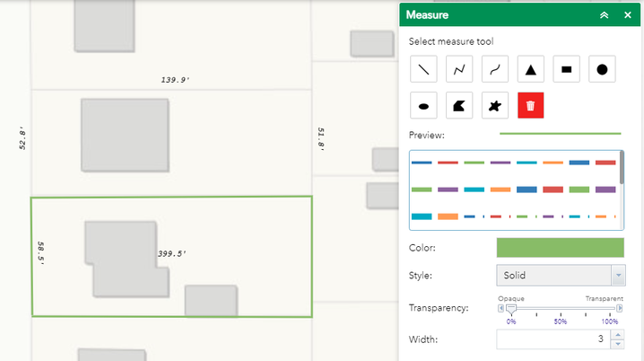Viewport: 644px width, 361px height.
Task: Pick the thin cyan line symbol
Action: click(527, 163)
